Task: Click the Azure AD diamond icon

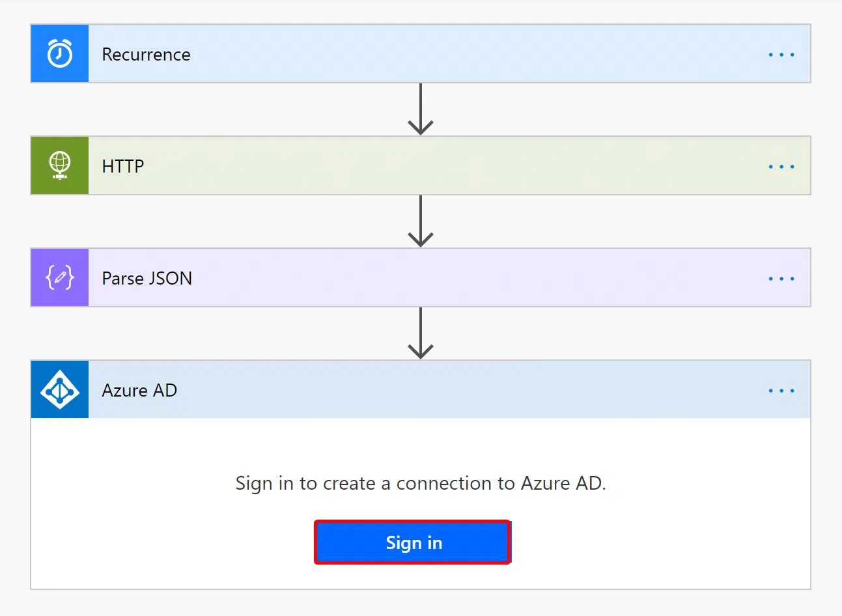Action: (60, 389)
